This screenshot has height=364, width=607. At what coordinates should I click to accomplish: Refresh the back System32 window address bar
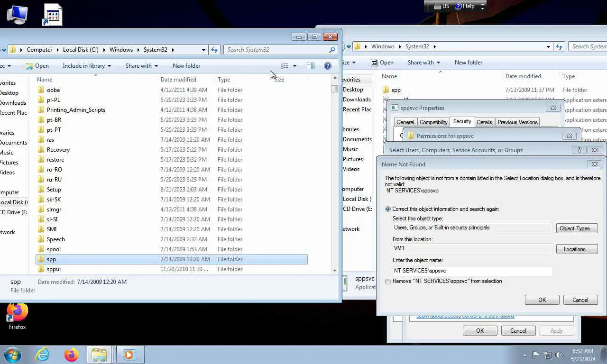[x=559, y=46]
